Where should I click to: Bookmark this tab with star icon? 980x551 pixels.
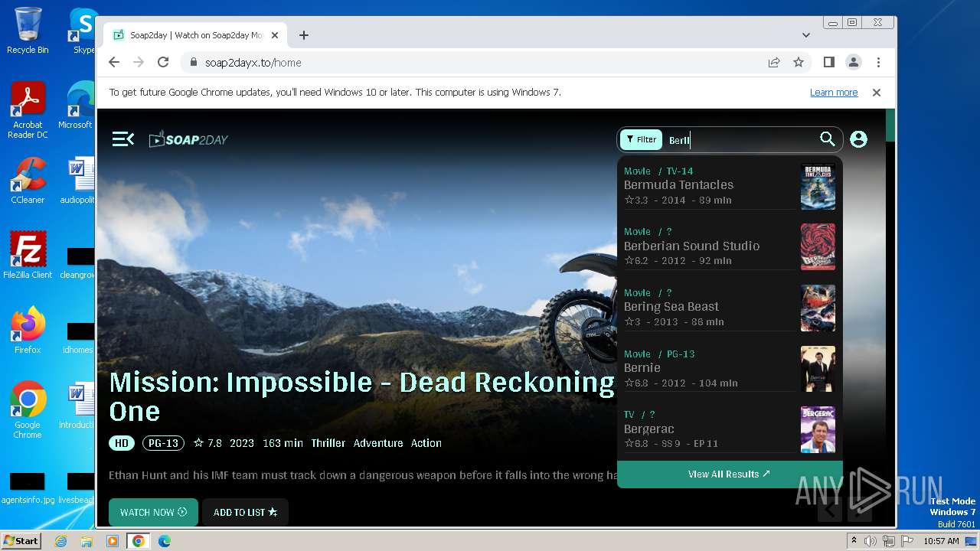pyautogui.click(x=799, y=63)
